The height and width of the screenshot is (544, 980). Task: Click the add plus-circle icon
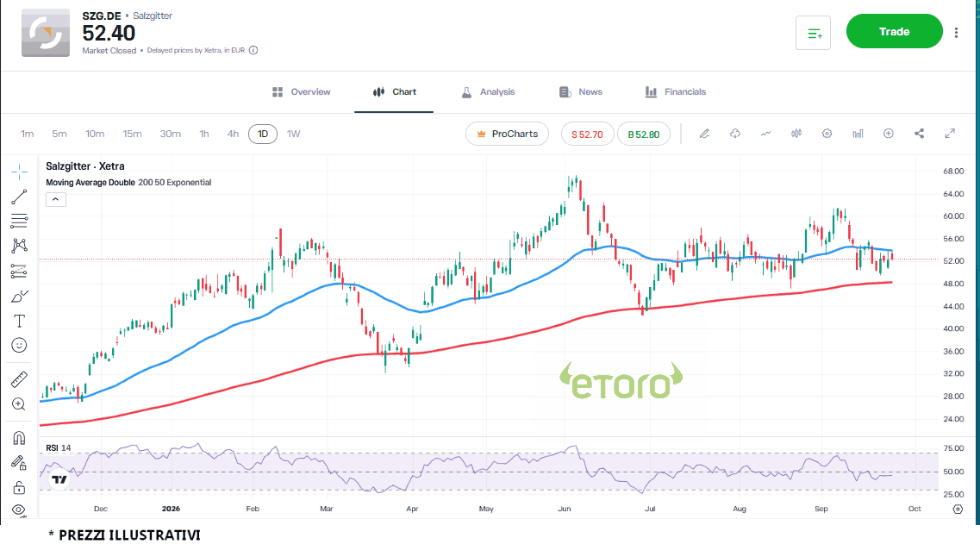click(888, 133)
